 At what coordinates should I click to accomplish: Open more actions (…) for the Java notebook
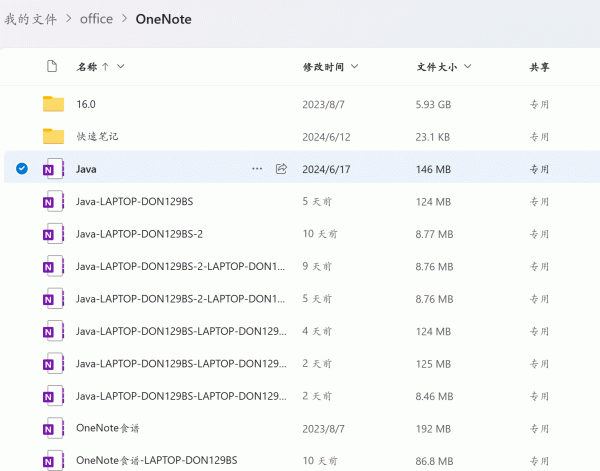pyautogui.click(x=257, y=169)
